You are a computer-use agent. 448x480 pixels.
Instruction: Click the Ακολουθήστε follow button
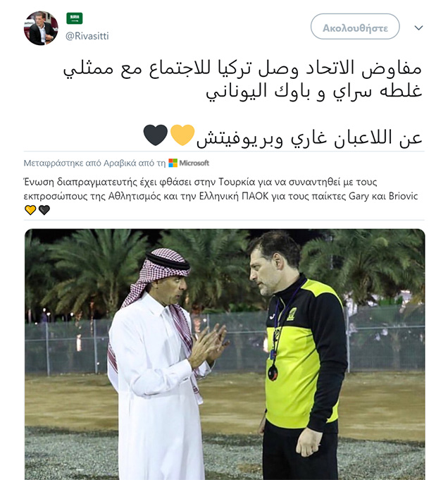click(355, 26)
